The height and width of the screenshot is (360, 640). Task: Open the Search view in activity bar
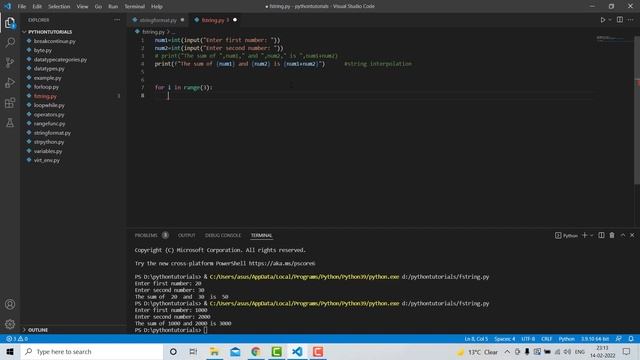click(10, 42)
